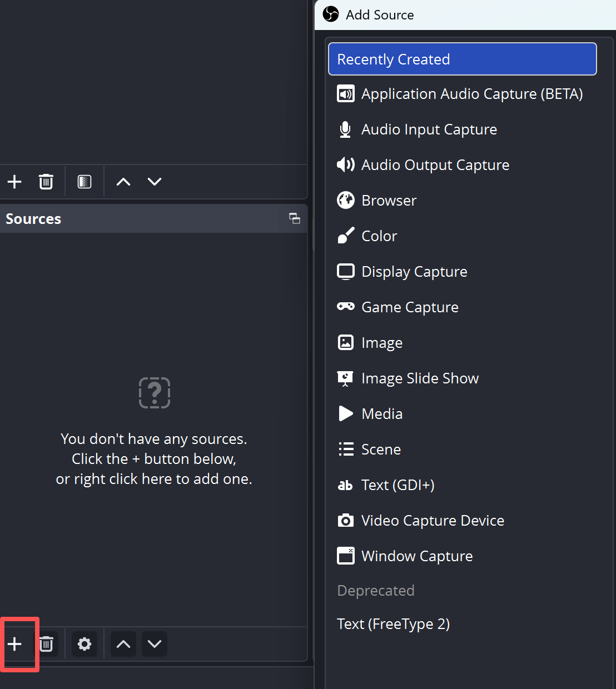Click the Sources panel title
Image resolution: width=616 pixels, height=689 pixels.
33,219
